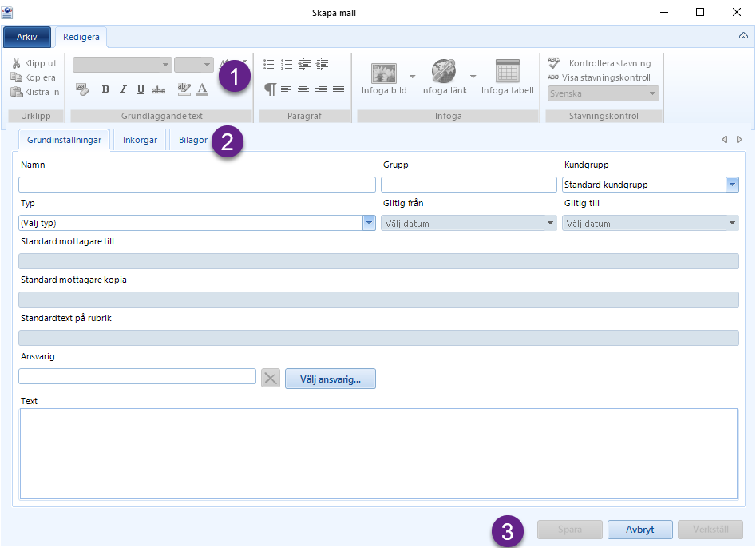The width and height of the screenshot is (756, 548).
Task: Open the font name dropdown
Action: click(165, 65)
